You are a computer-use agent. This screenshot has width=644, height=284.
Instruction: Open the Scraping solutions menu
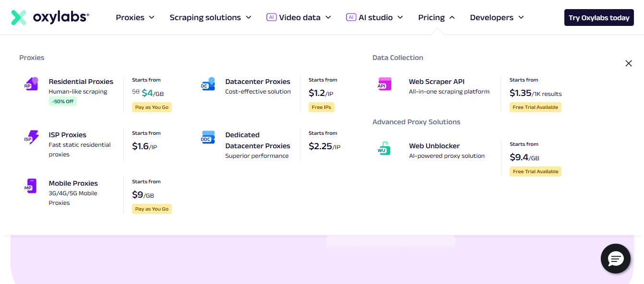[205, 17]
